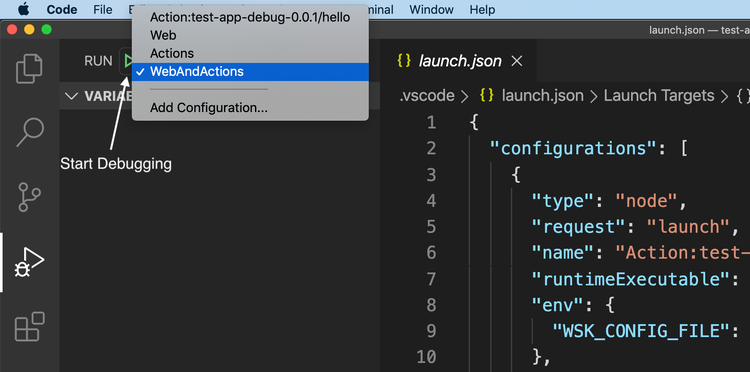
Task: Select the checked WebAndActions configuration
Action: [x=250, y=72]
